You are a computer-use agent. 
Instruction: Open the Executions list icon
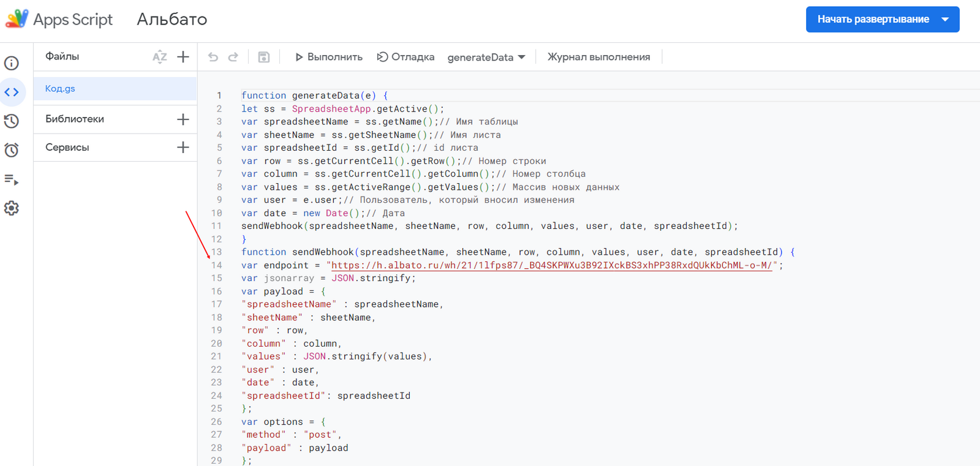[x=12, y=179]
